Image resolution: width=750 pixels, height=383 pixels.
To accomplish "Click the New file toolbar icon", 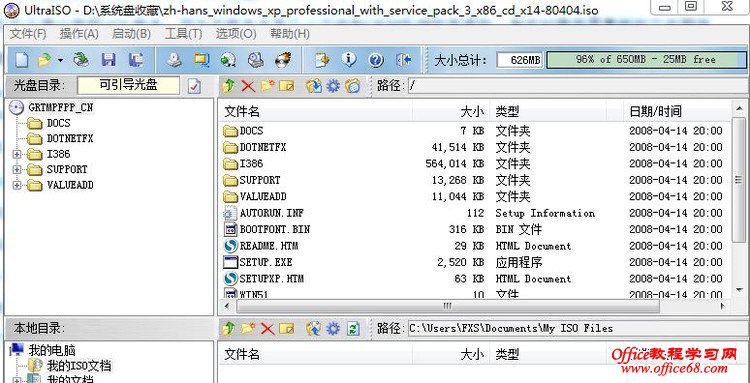I will 21,60.
